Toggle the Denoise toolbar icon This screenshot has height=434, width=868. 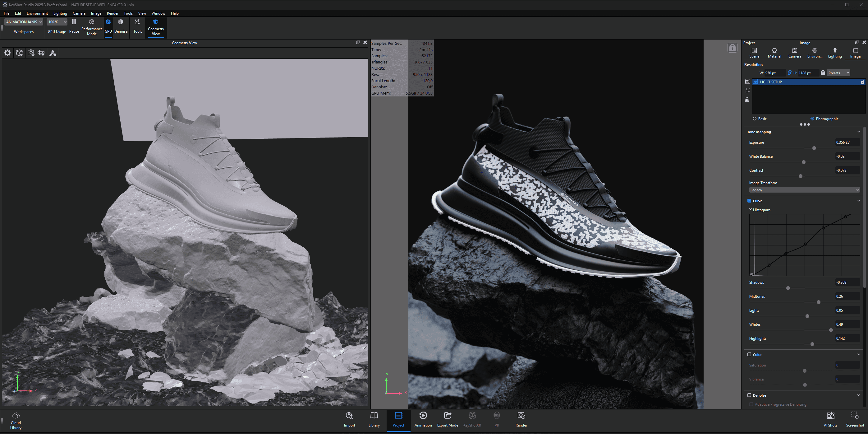click(x=121, y=22)
